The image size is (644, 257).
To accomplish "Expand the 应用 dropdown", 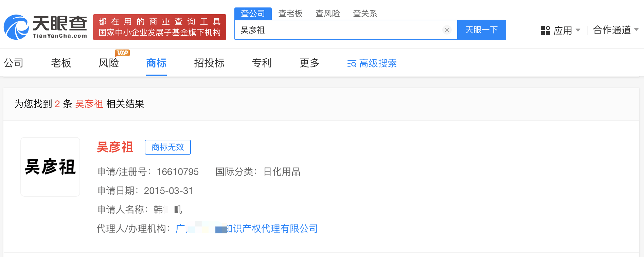I will coord(578,30).
